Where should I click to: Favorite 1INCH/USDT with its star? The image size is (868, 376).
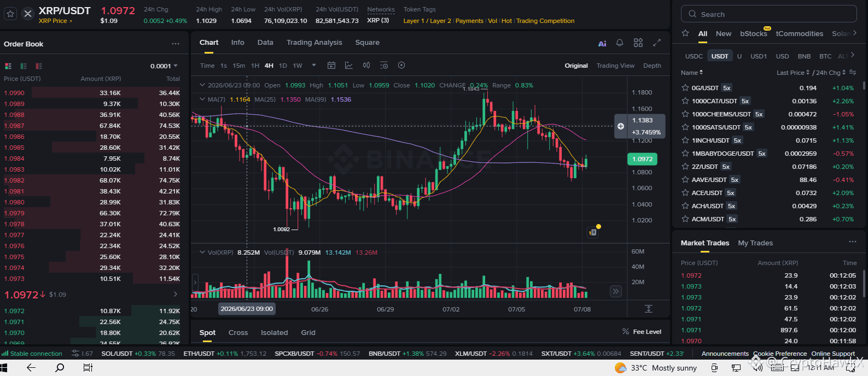click(685, 140)
